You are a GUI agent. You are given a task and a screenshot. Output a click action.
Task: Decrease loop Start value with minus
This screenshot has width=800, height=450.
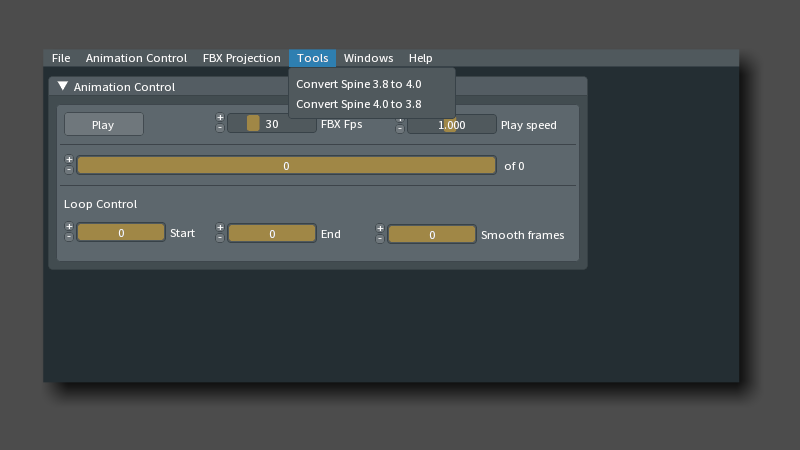tap(69, 238)
